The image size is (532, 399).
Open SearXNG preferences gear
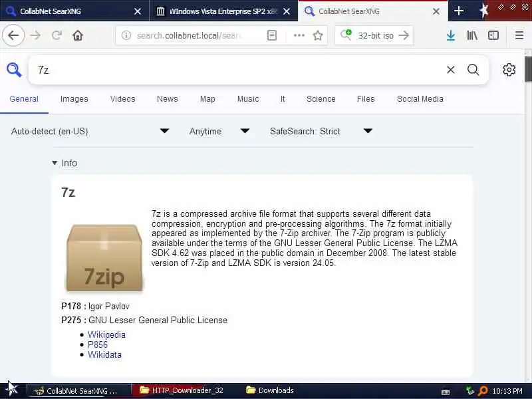[x=509, y=70]
